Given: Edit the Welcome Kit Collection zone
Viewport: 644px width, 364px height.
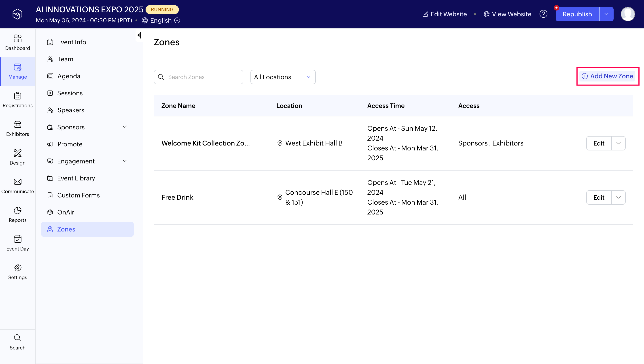Looking at the screenshot, I should [x=599, y=143].
